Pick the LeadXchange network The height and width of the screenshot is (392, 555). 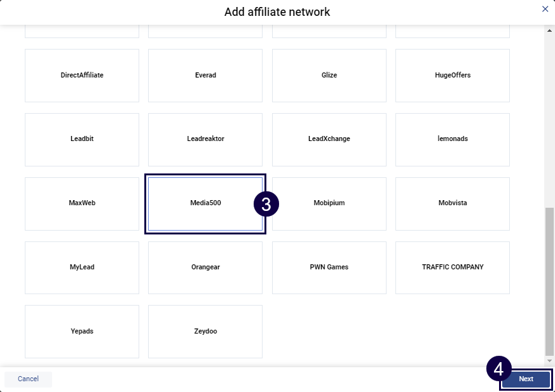coord(329,139)
